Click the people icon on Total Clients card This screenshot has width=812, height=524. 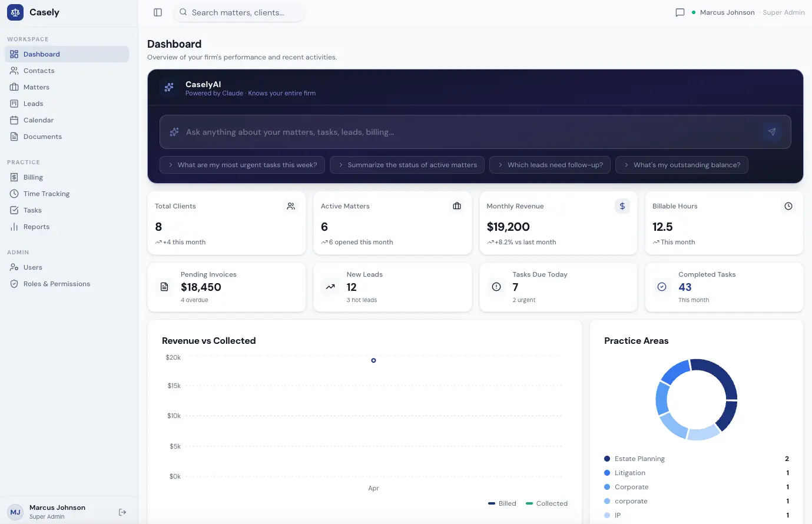click(291, 206)
